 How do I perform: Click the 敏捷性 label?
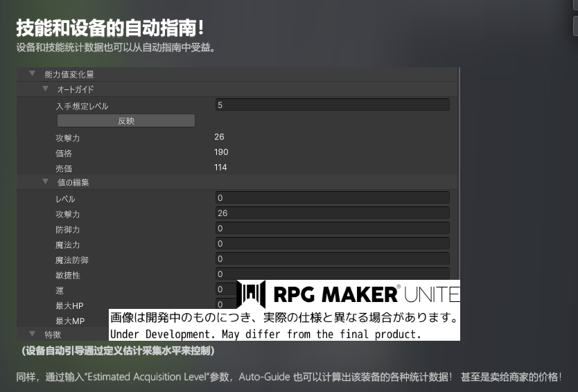68,275
